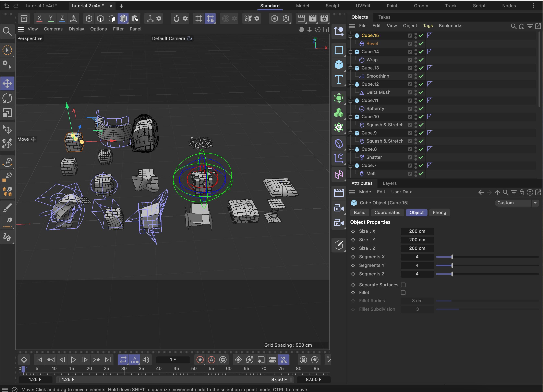Enable the Fillet checkbox
This screenshot has width=543, height=392.
tap(403, 292)
